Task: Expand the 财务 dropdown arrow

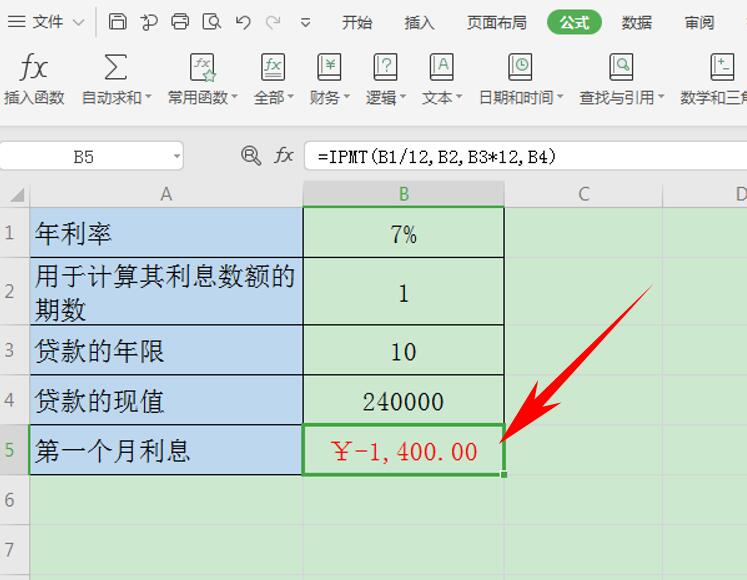Action: tap(346, 97)
